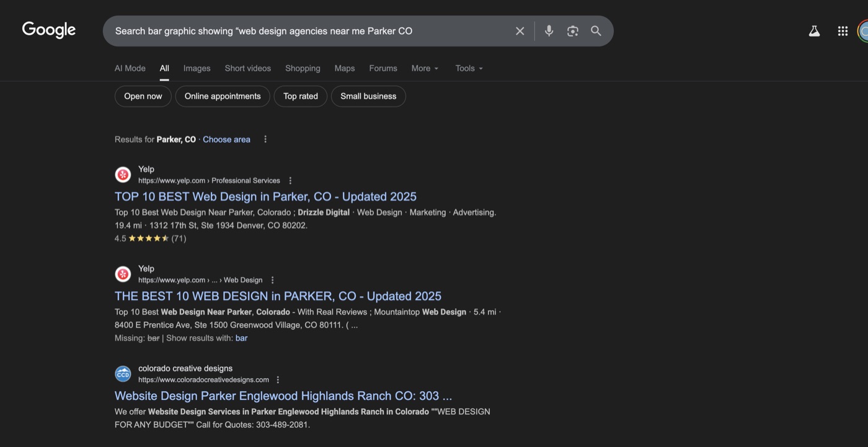Toggle the Top rated filter chip
The width and height of the screenshot is (868, 447).
point(301,96)
